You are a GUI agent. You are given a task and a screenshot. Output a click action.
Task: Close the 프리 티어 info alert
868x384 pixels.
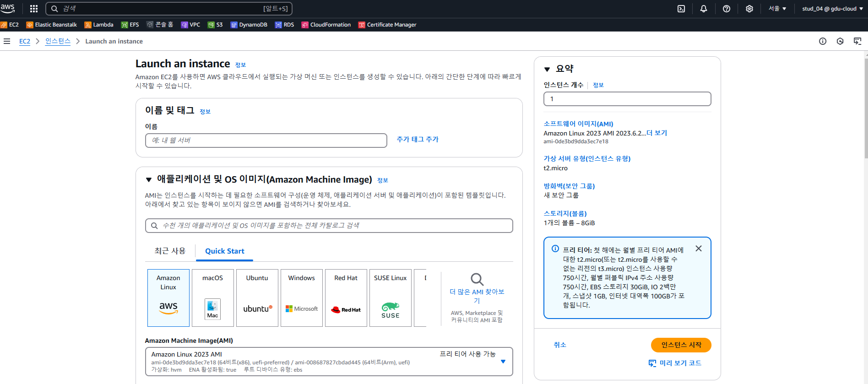coord(699,249)
